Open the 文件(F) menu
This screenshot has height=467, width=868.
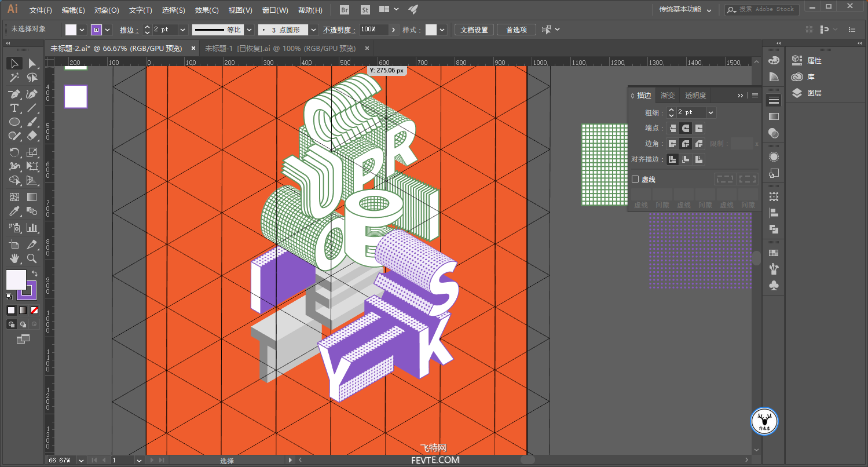point(41,10)
